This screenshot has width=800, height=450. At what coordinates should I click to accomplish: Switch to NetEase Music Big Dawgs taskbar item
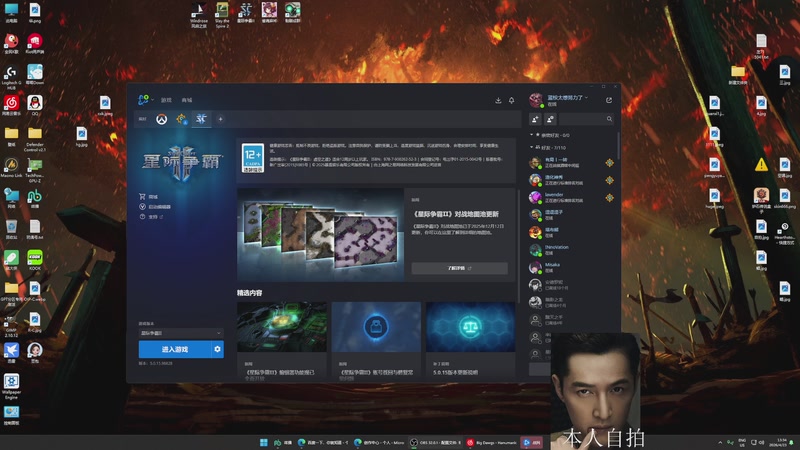click(x=492, y=442)
